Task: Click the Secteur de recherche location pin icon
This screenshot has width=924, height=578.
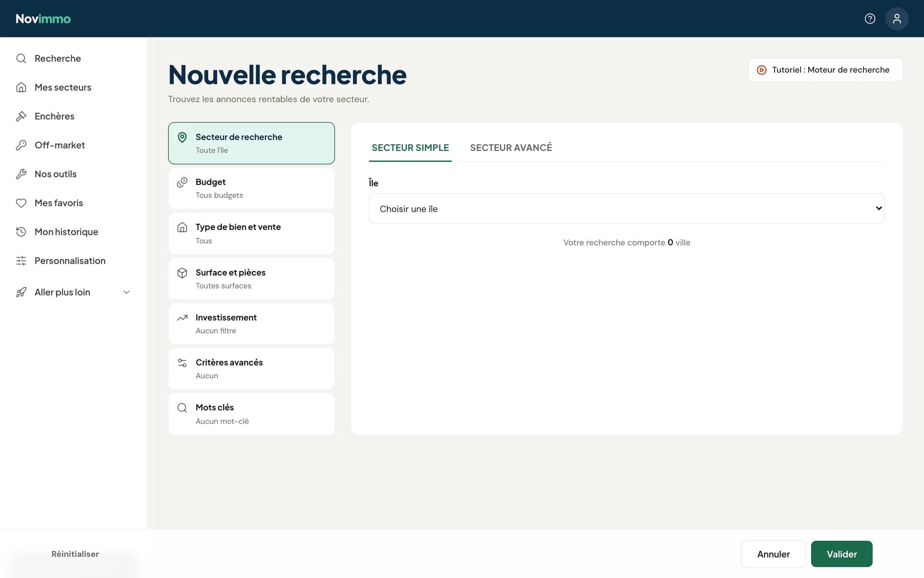Action: point(182,137)
